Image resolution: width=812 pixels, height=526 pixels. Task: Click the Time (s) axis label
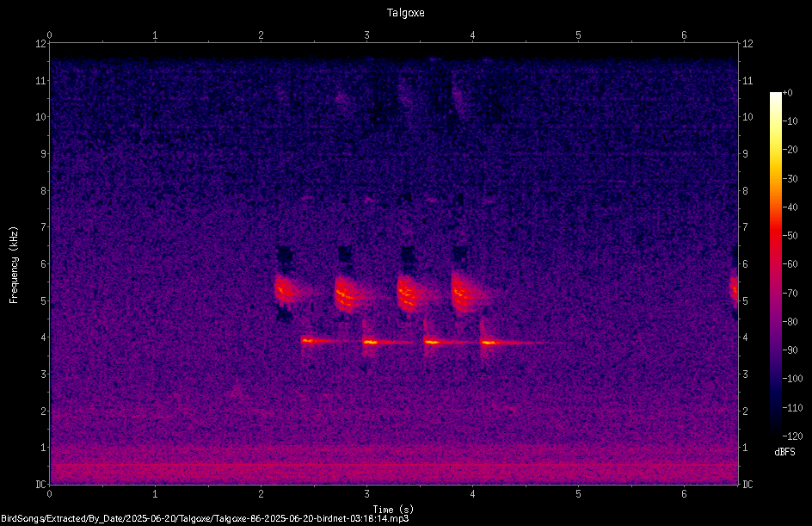click(393, 510)
